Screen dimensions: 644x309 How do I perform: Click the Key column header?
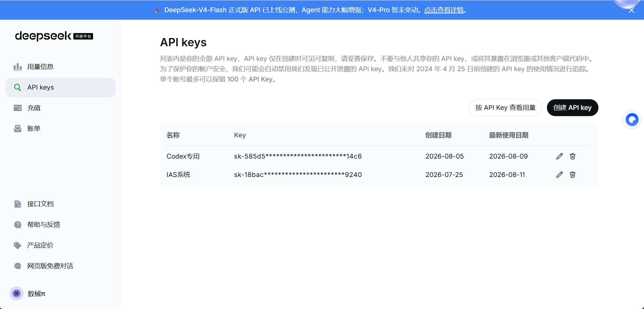(x=240, y=135)
